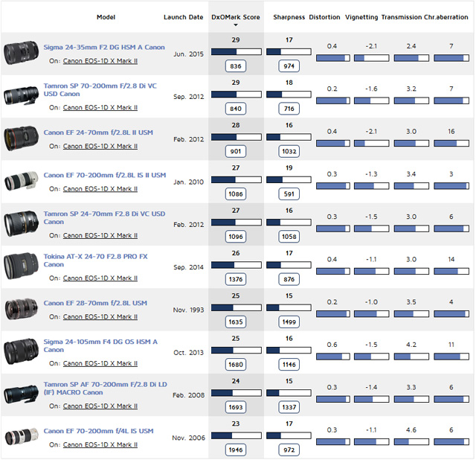476x460 pixels.
Task: Click the 1376 rank badge
Action: 236,279
